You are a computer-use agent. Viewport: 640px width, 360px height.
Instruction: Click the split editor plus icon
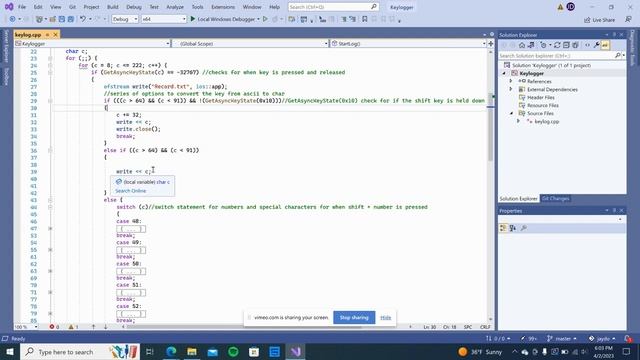click(491, 43)
